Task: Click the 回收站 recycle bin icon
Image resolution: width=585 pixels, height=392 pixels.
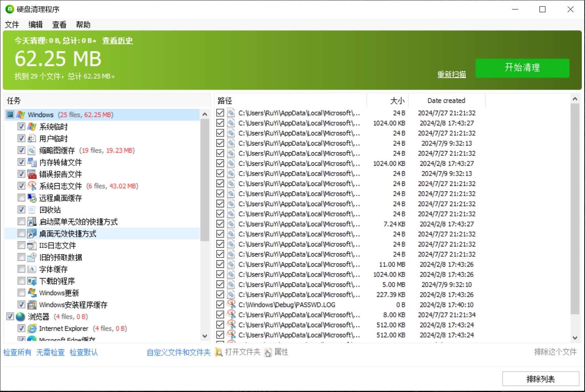Action: pyautogui.click(x=32, y=210)
